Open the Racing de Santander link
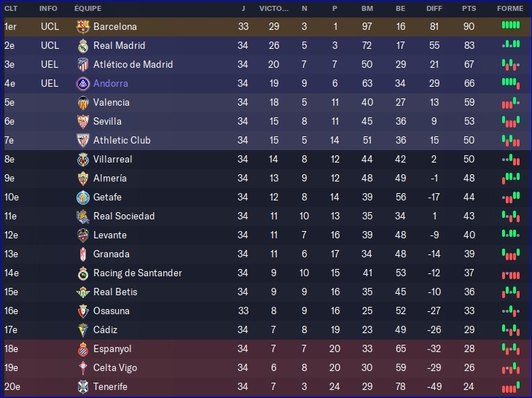532x398 pixels. [138, 273]
